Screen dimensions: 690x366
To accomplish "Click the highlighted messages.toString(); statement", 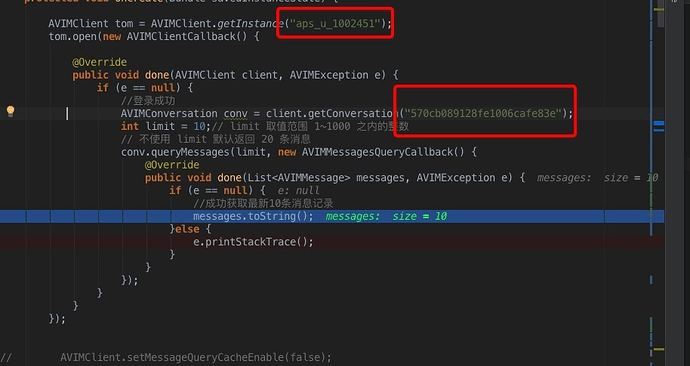I will tap(253, 216).
